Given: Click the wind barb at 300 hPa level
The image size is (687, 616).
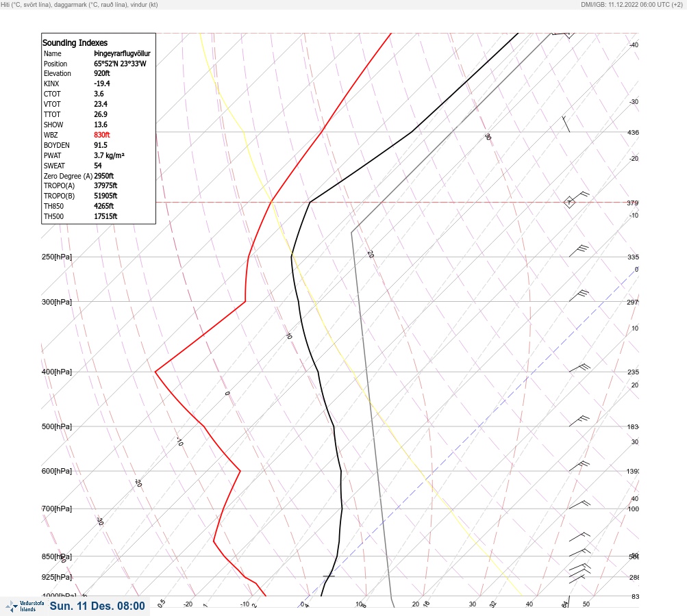Looking at the screenshot, I should tap(579, 296).
